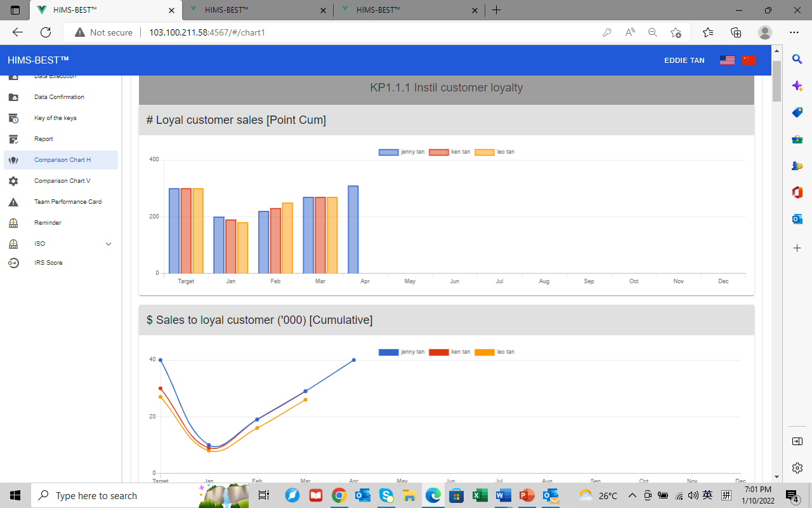812x508 pixels.
Task: Click the EDDIE TAN user name
Action: click(x=684, y=60)
